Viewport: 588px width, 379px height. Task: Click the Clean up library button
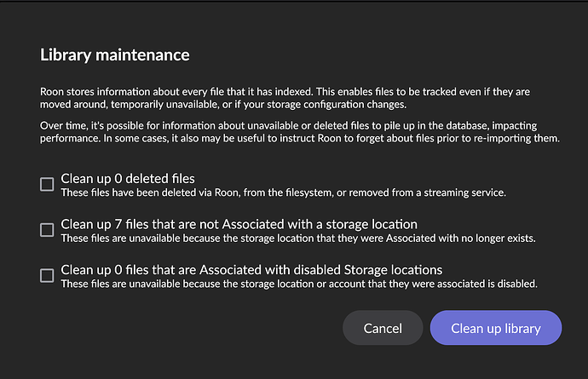coord(496,328)
